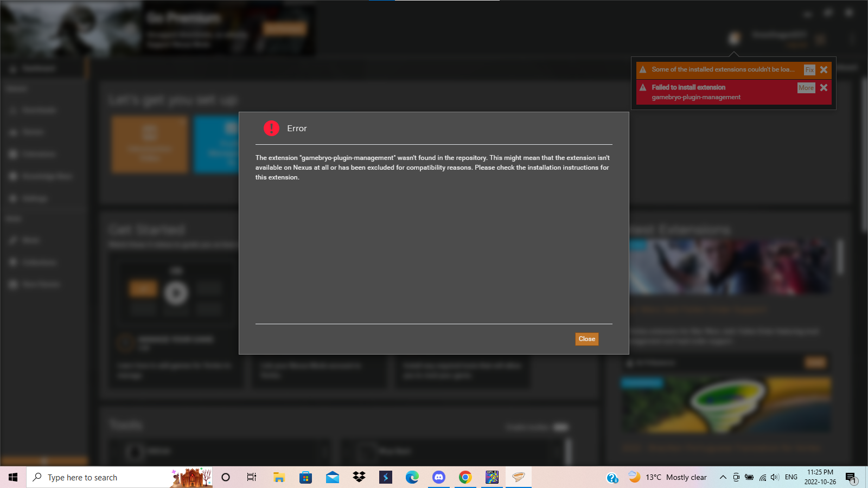Close the Error dialog with the Close button
Image resolution: width=868 pixels, height=488 pixels.
point(586,339)
